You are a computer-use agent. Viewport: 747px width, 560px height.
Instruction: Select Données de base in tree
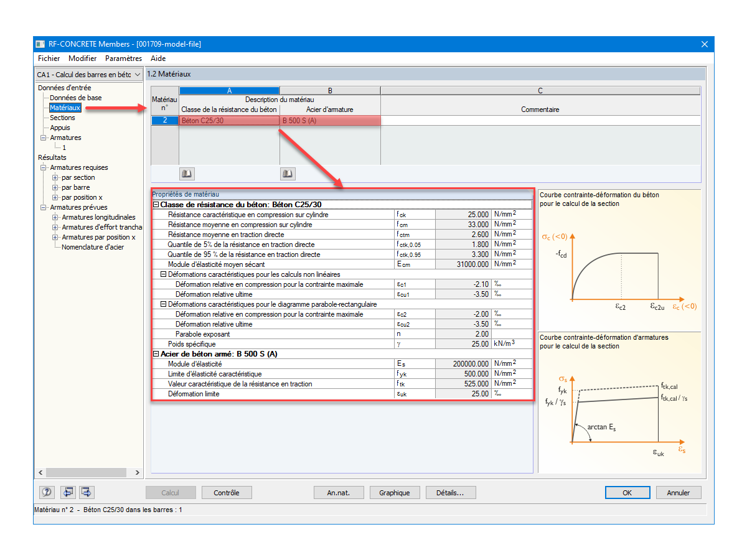76,98
